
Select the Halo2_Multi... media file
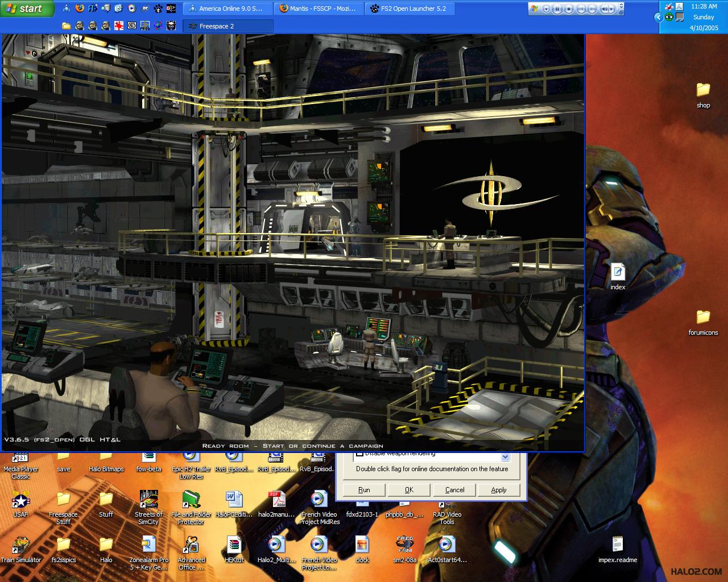(x=276, y=550)
